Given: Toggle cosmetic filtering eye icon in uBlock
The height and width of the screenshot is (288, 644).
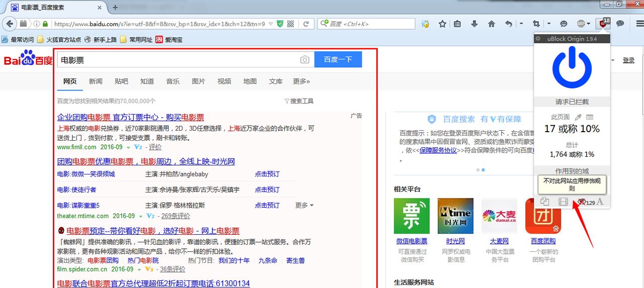Looking at the screenshot, I should (582, 202).
